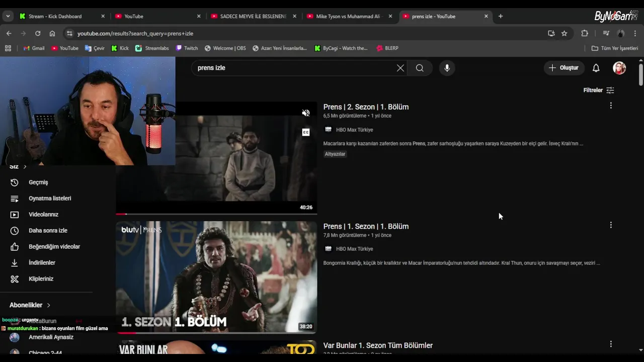644x362 pixels.
Task: Open Filtreler filter options
Action: point(599,90)
